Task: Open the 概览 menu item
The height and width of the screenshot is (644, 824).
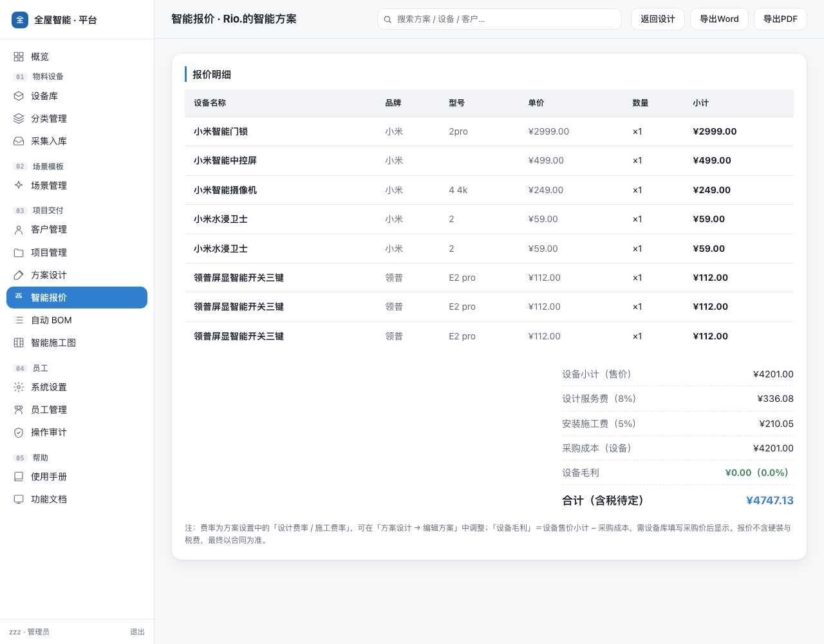Action: (x=77, y=57)
